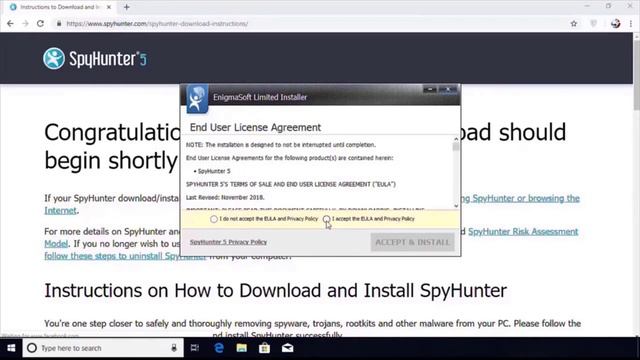Open Task View from the taskbar
This screenshot has width=640, height=360.
(x=195, y=348)
